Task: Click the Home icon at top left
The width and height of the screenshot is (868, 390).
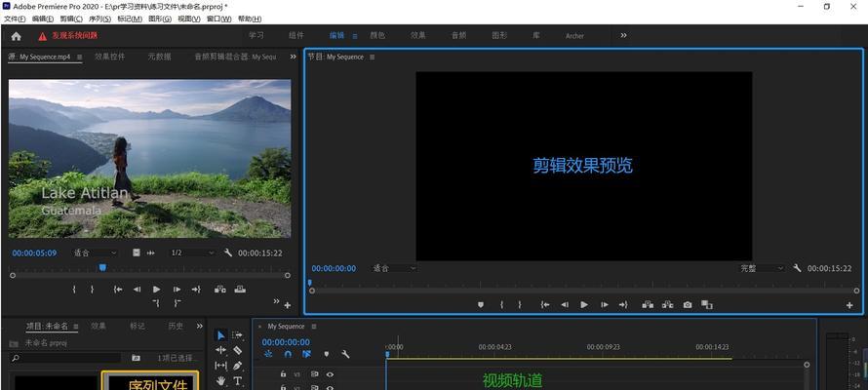Action: tap(16, 36)
